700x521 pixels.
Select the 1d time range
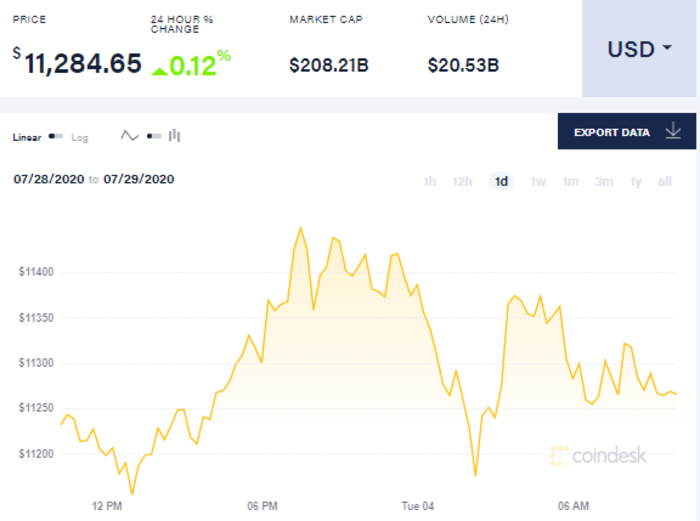501,181
